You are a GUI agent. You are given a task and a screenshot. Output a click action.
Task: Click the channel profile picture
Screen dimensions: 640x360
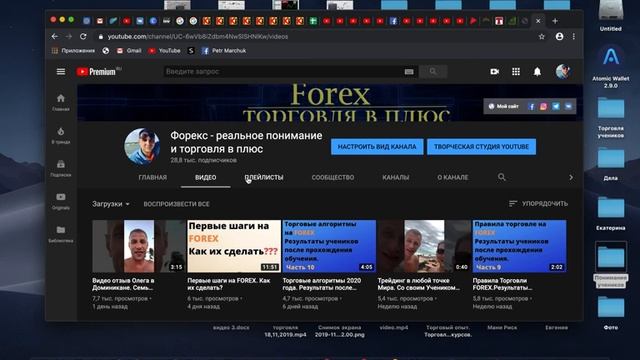pyautogui.click(x=142, y=146)
